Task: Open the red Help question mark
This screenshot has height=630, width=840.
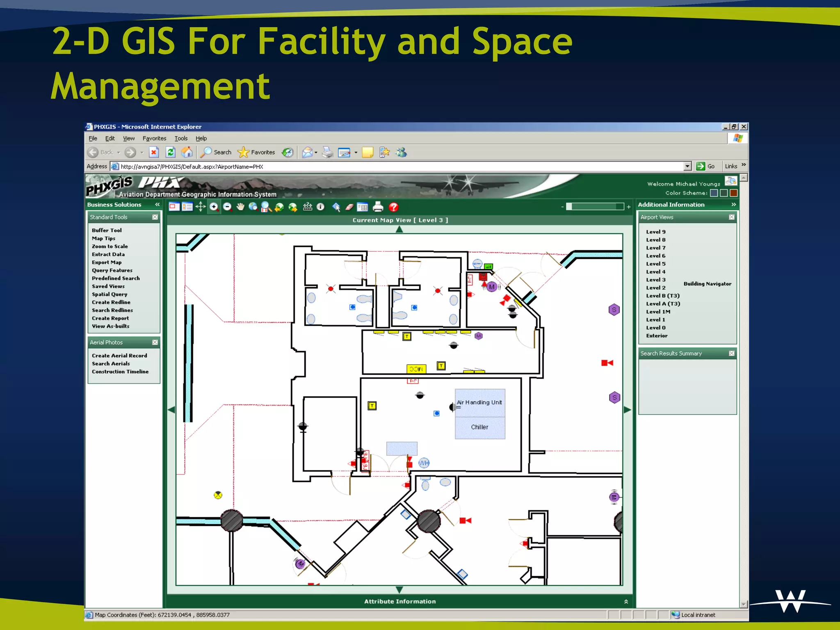Action: tap(393, 207)
